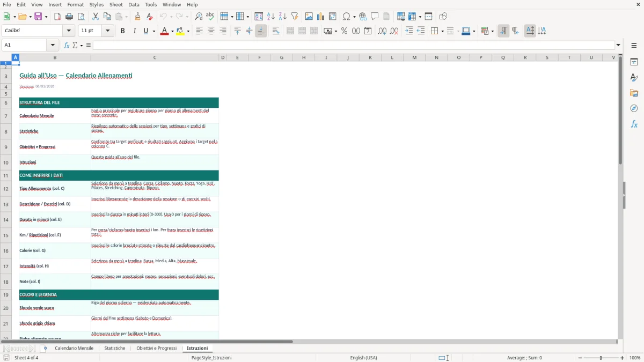The width and height of the screenshot is (644, 362).
Task: Open Find & Replace
Action: pyautogui.click(x=199, y=17)
